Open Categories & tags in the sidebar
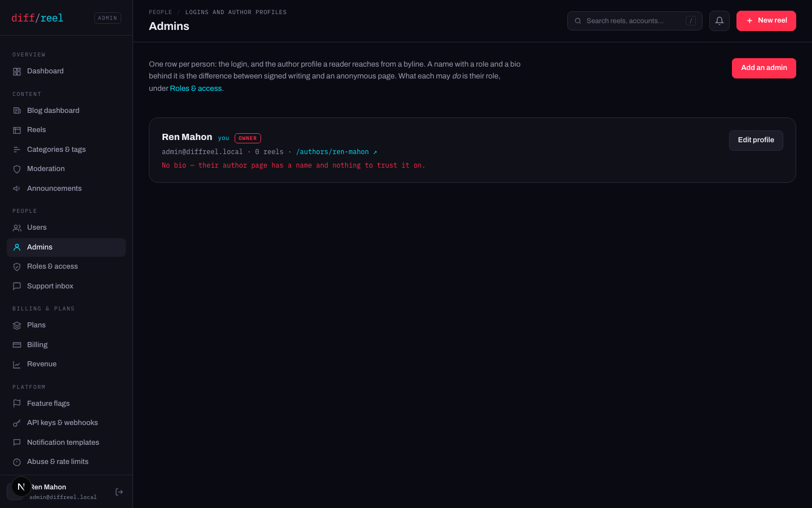The width and height of the screenshot is (812, 508). coord(66,150)
